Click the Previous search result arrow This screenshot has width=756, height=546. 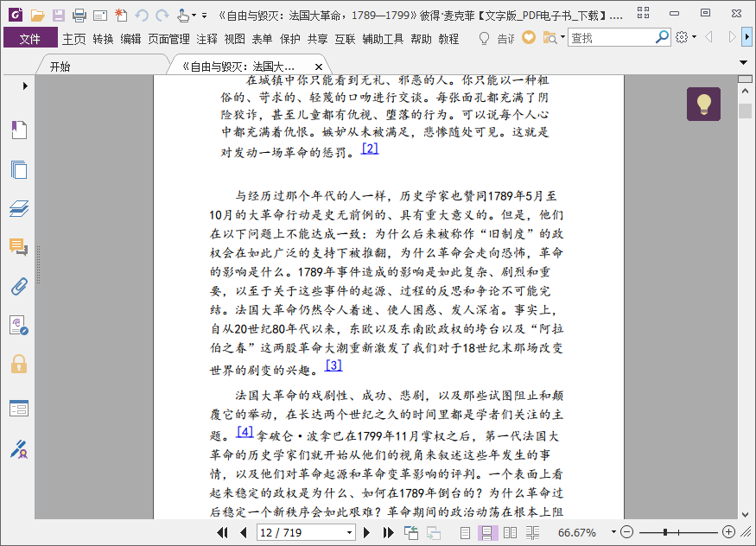click(708, 37)
